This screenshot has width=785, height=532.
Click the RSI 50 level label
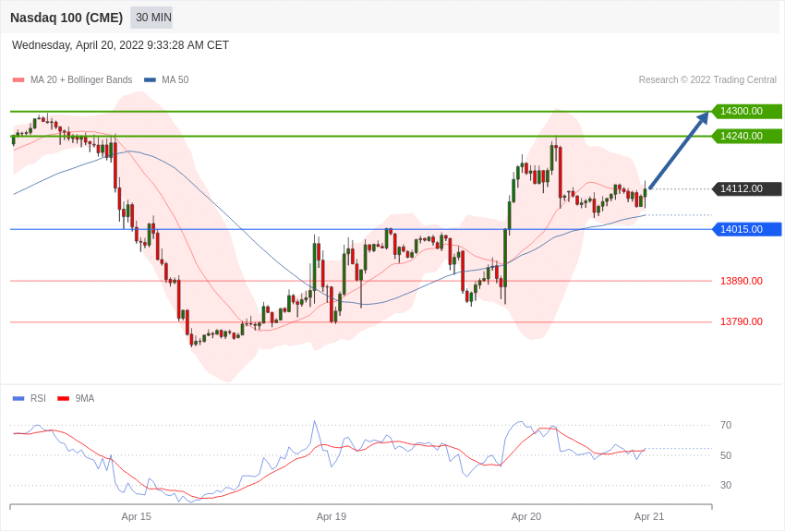(726, 455)
